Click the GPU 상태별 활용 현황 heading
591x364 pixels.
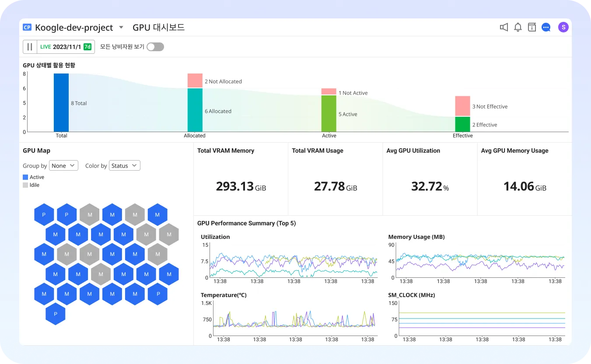pyautogui.click(x=49, y=65)
